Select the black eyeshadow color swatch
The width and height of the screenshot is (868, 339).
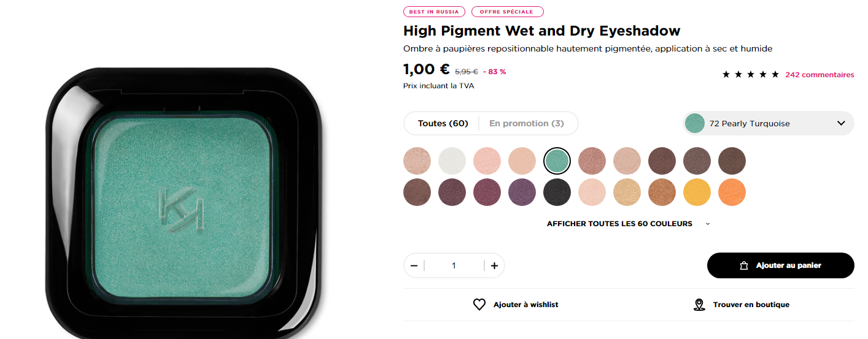pyautogui.click(x=557, y=192)
